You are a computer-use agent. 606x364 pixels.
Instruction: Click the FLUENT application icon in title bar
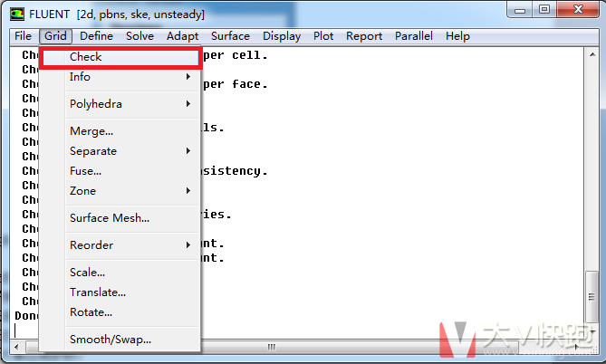tap(17, 14)
